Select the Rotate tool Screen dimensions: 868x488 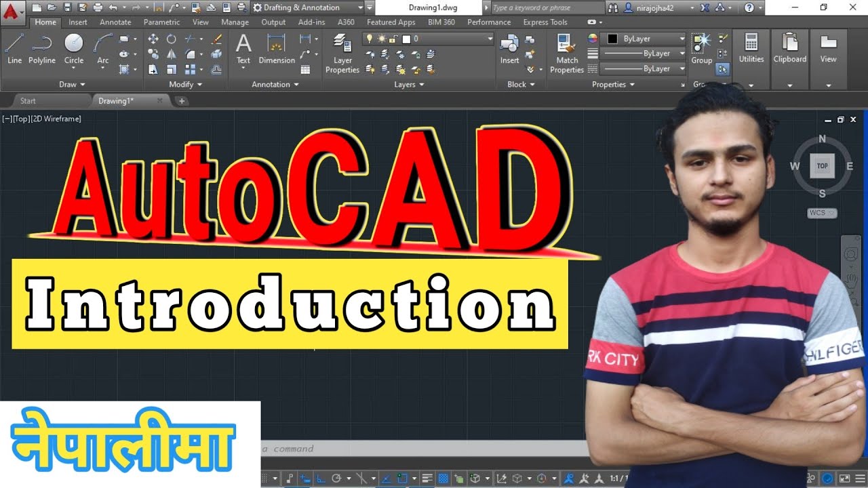pos(172,39)
